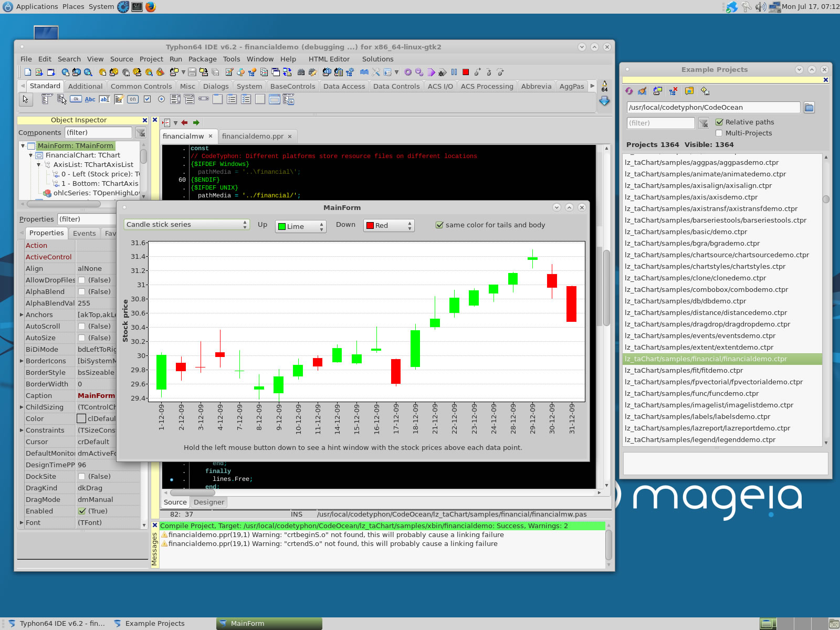Toggle the AllowDropFiles property checkbox
The height and width of the screenshot is (630, 840).
tap(82, 280)
